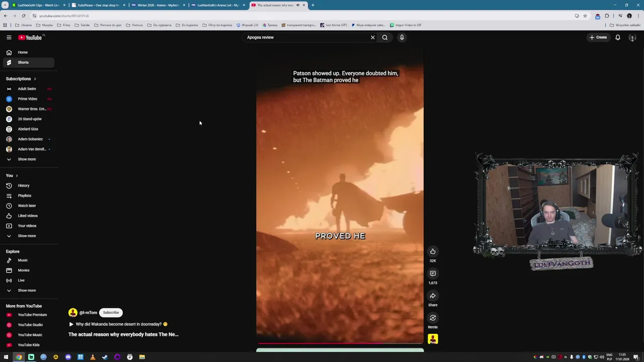644x362 pixels.
Task: Open the Wszystkie zakładki bookmarks folder
Action: coord(626,25)
